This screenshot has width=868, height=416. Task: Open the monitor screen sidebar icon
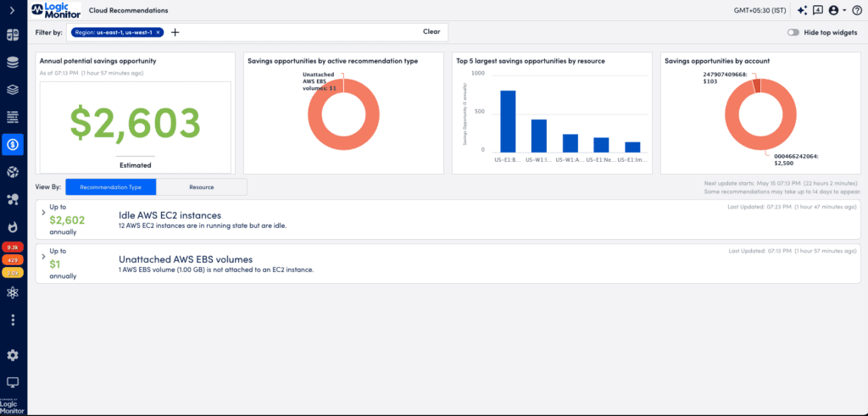tap(12, 383)
